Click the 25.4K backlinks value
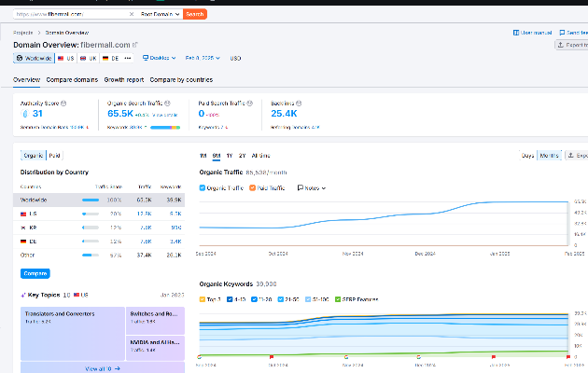 pos(284,114)
